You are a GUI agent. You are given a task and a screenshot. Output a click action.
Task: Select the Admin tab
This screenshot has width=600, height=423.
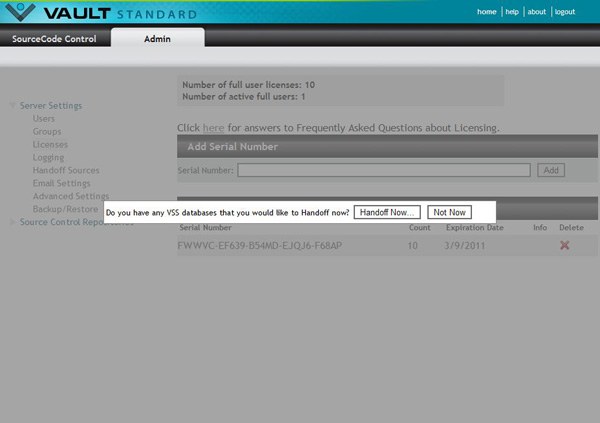pyautogui.click(x=157, y=39)
